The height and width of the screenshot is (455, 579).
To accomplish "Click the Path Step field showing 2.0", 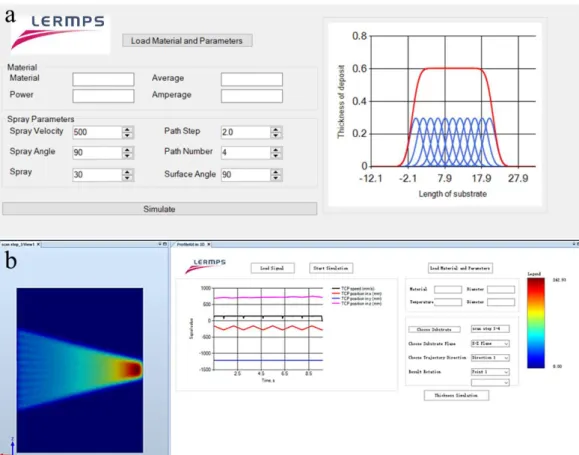I will [x=246, y=132].
